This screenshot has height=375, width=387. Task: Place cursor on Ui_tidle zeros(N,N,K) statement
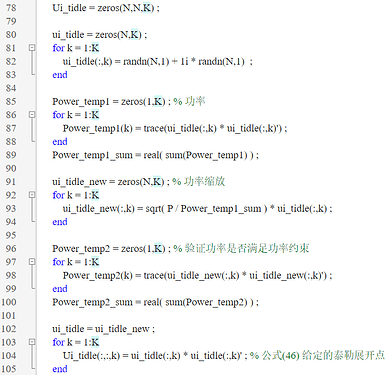point(106,8)
